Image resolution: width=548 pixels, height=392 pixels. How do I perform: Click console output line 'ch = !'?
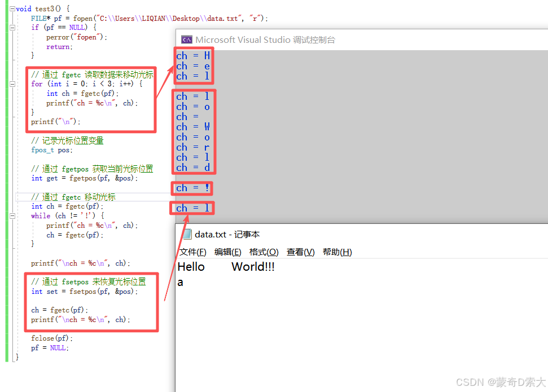pos(193,188)
